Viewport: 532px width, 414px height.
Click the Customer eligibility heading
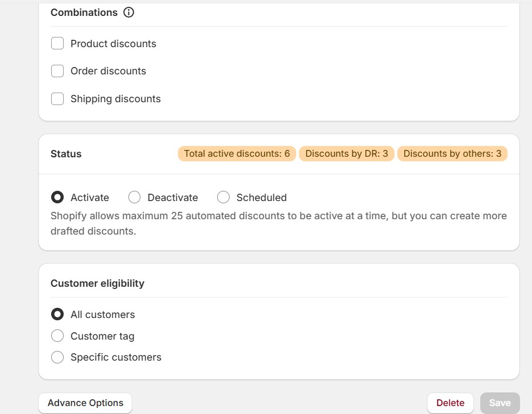tap(97, 283)
